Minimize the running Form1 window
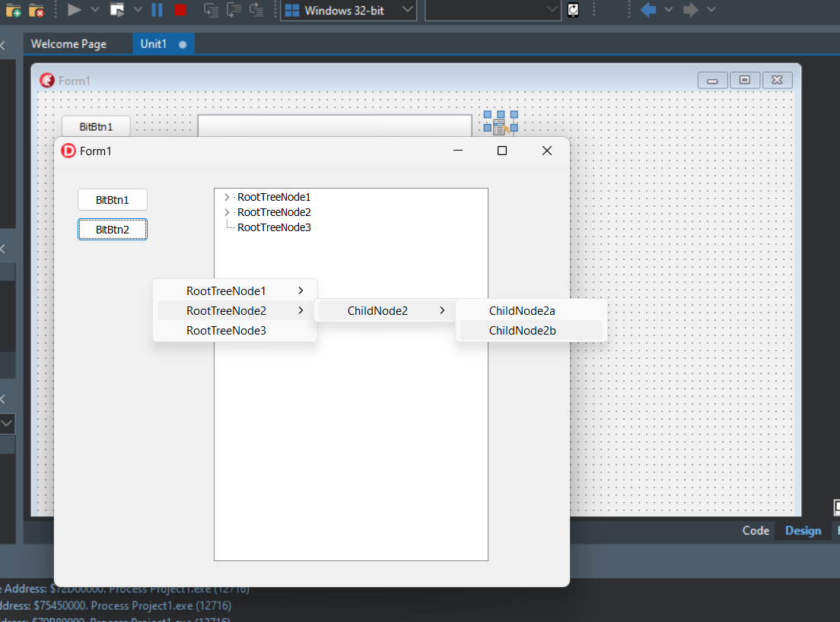This screenshot has height=622, width=840. (458, 151)
